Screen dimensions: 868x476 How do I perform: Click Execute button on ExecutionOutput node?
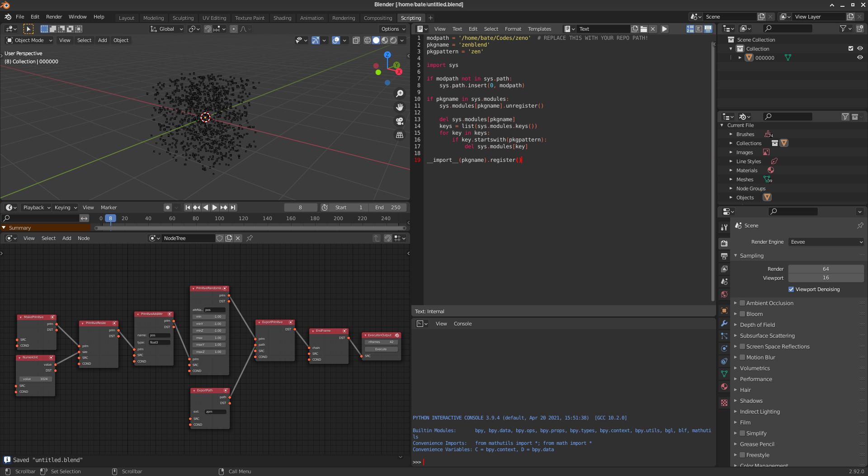pos(381,349)
